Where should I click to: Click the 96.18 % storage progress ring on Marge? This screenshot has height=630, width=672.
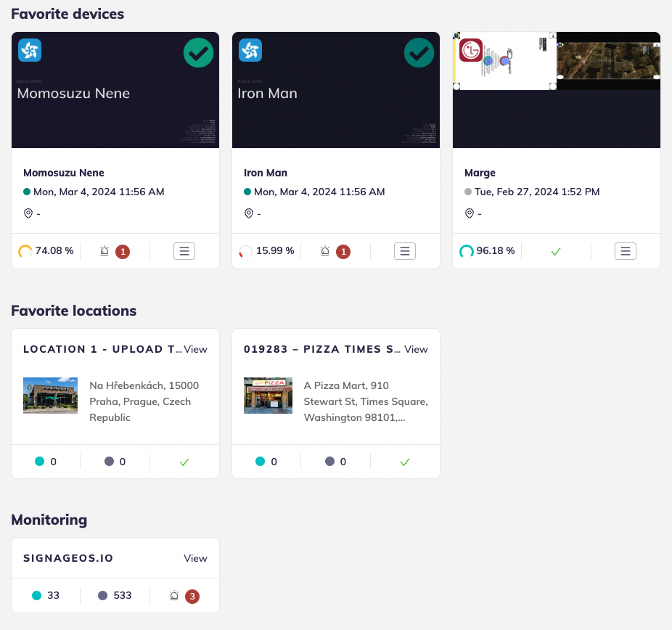(x=467, y=251)
